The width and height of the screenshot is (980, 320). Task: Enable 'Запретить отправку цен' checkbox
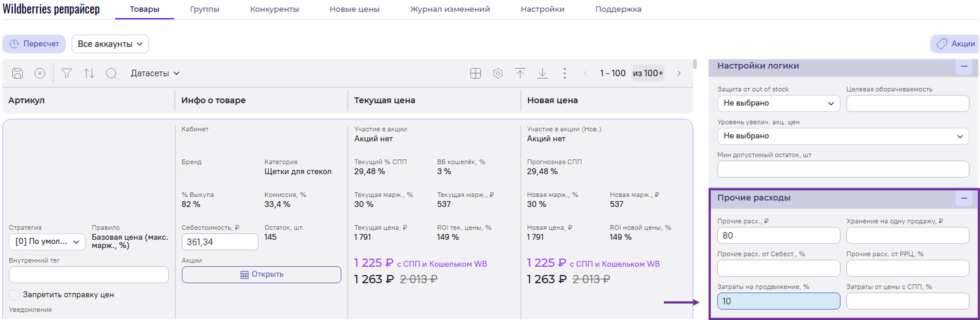14,294
